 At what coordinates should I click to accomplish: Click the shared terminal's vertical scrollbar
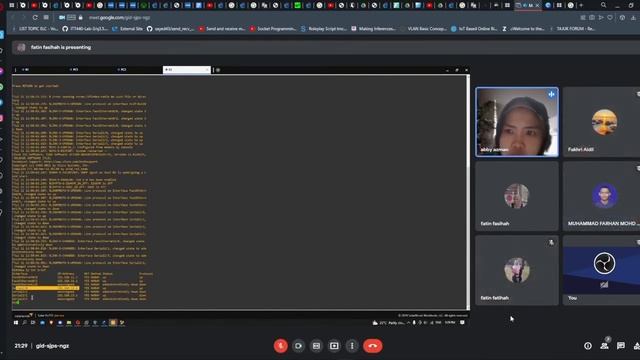coord(468,192)
